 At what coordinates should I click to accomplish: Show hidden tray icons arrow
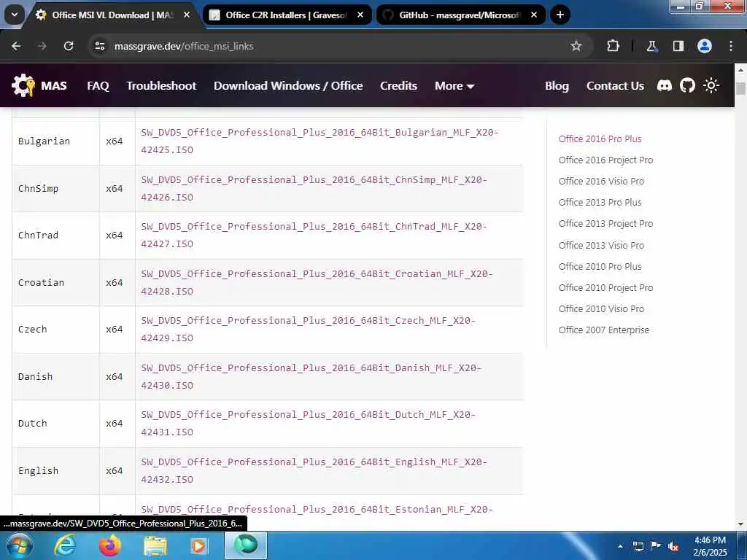[x=620, y=547]
